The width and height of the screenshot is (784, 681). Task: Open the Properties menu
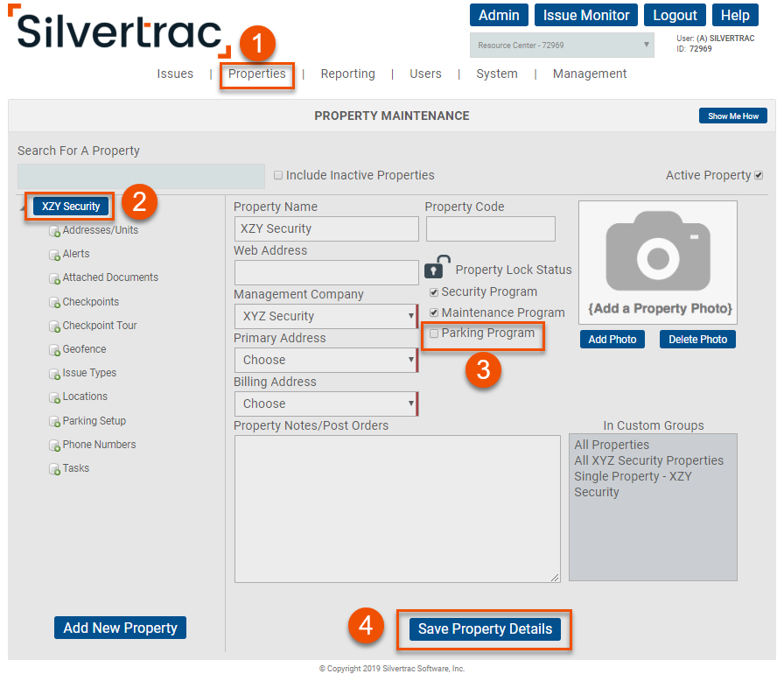pos(257,74)
